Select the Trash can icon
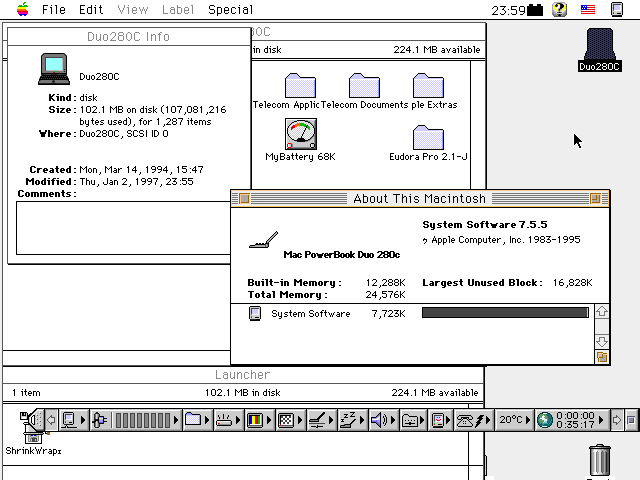The height and width of the screenshot is (480, 640). (600, 460)
